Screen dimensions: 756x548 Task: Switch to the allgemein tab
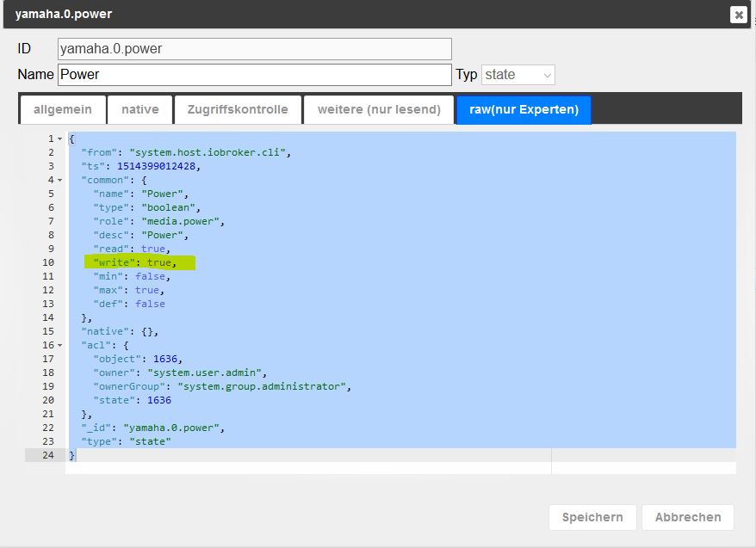(x=62, y=109)
